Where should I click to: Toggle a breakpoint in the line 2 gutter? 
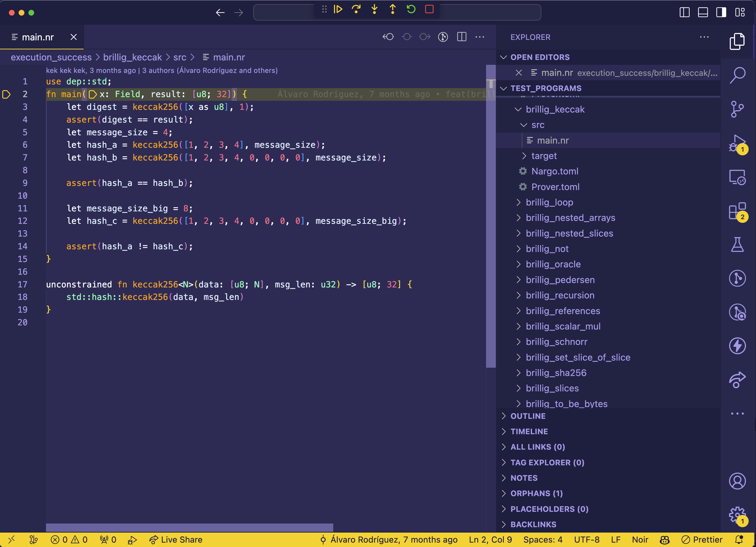click(6, 94)
